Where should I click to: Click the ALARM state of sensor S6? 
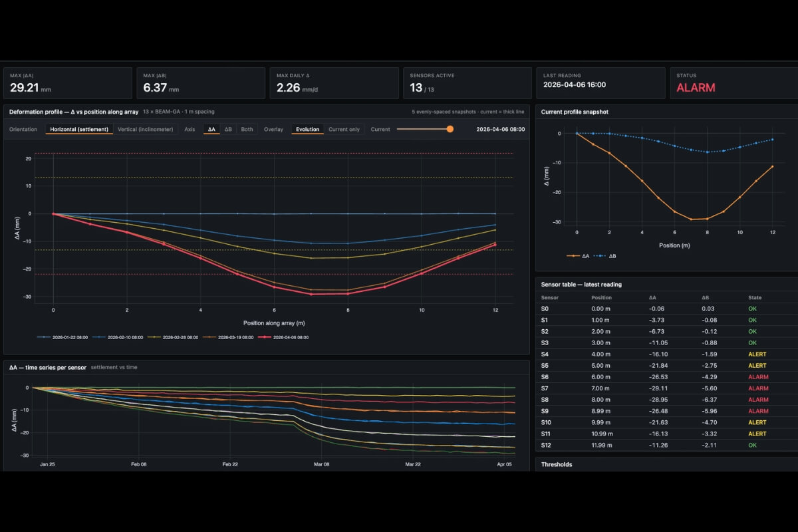(x=758, y=377)
